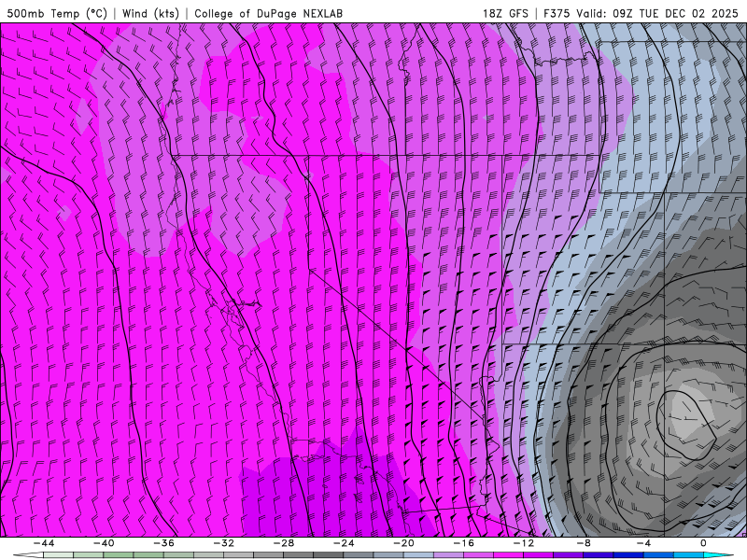The width and height of the screenshot is (747, 560).
Task: Click the -40 colorbar tick label
Action: (104, 543)
